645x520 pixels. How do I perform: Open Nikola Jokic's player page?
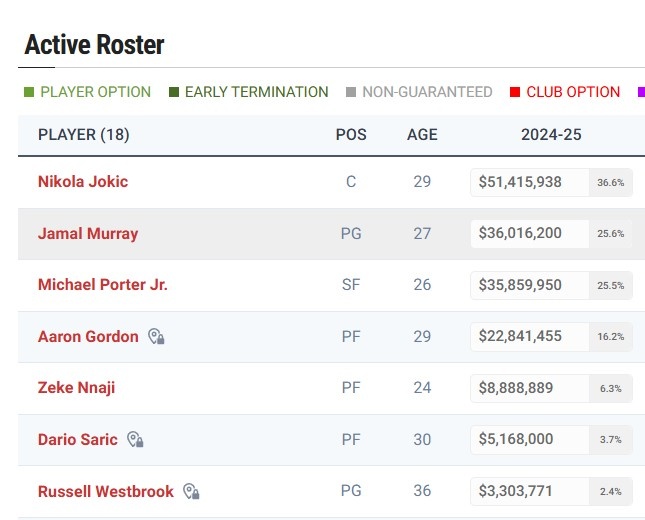(x=83, y=182)
